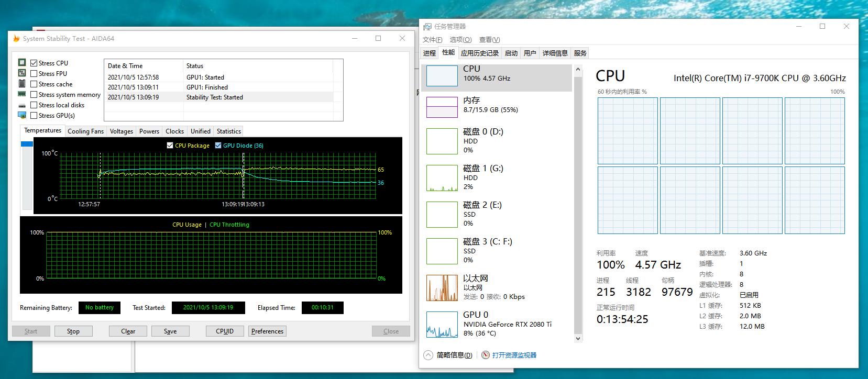The image size is (868, 379).
Task: Select the log row 'GPU1: Finished'
Action: pos(218,87)
